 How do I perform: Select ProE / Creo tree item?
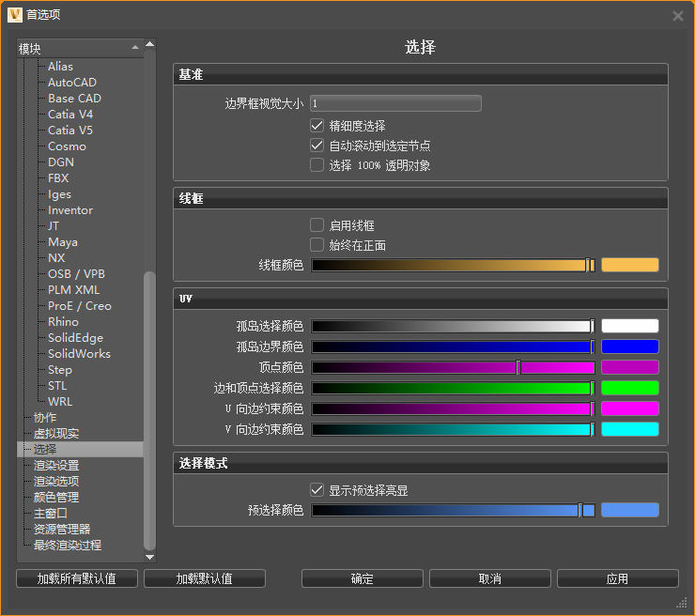[x=80, y=306]
